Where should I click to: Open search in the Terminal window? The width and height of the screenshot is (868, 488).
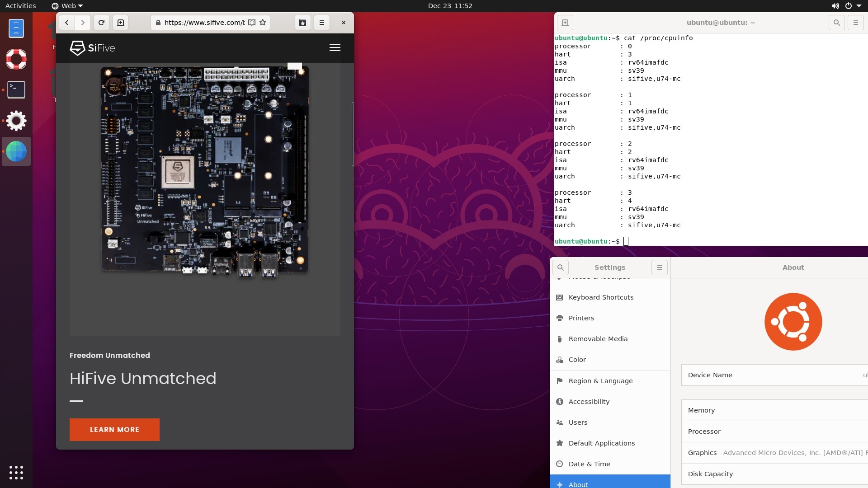point(837,23)
